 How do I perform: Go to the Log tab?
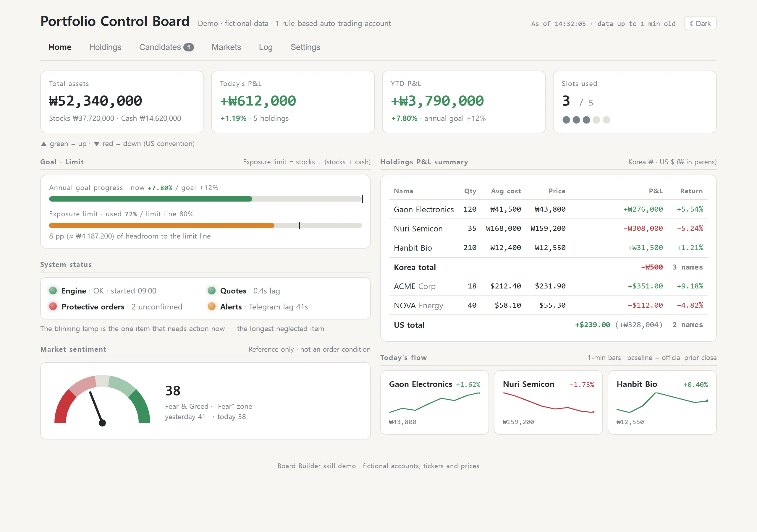(x=266, y=47)
